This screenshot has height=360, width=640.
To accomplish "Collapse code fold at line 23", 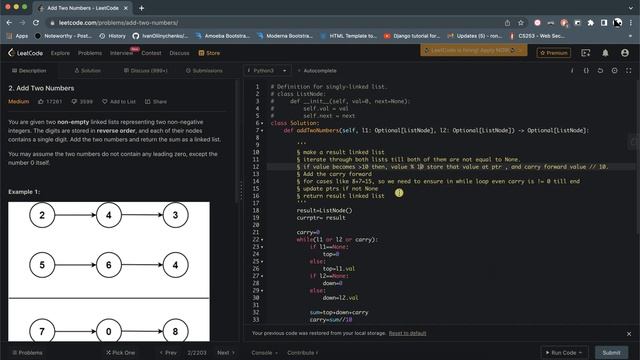I will 262,247.
